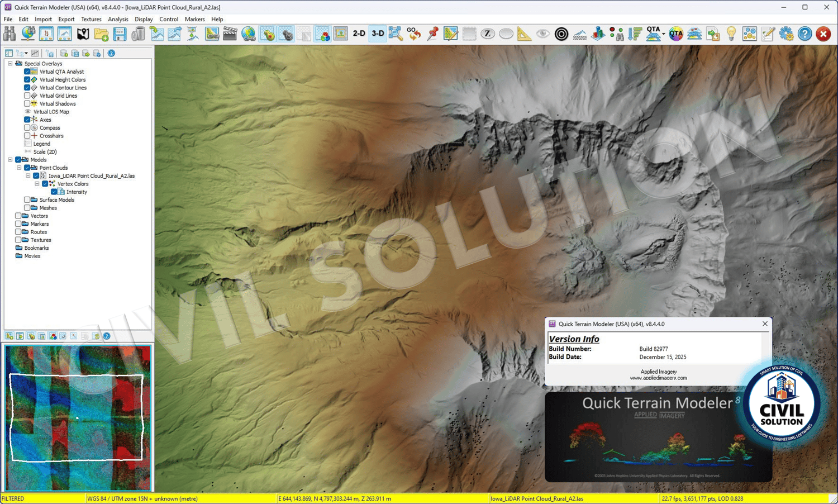Viewport: 838px width, 504px height.
Task: Click the checklist with pencil icon
Action: click(768, 34)
